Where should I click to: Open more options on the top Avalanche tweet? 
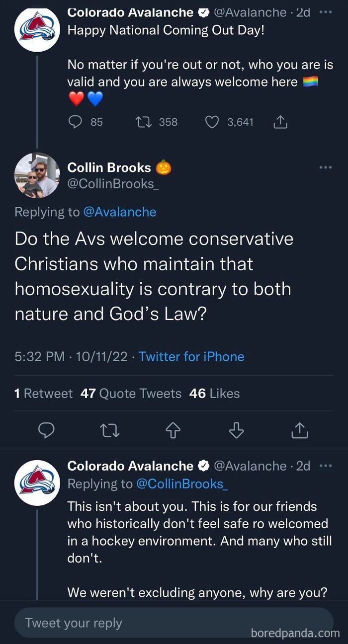(325, 12)
